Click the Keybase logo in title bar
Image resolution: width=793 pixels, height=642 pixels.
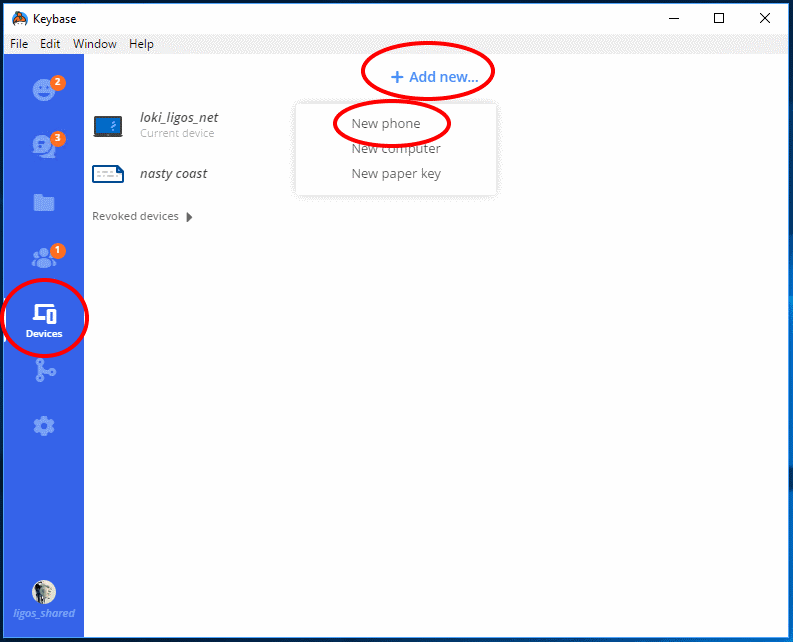coord(19,19)
